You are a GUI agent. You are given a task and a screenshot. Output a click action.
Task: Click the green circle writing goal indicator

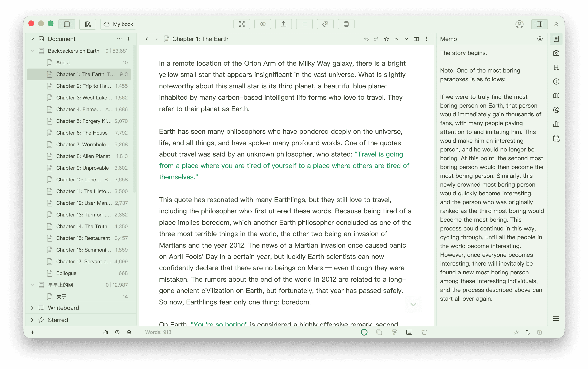(x=364, y=332)
